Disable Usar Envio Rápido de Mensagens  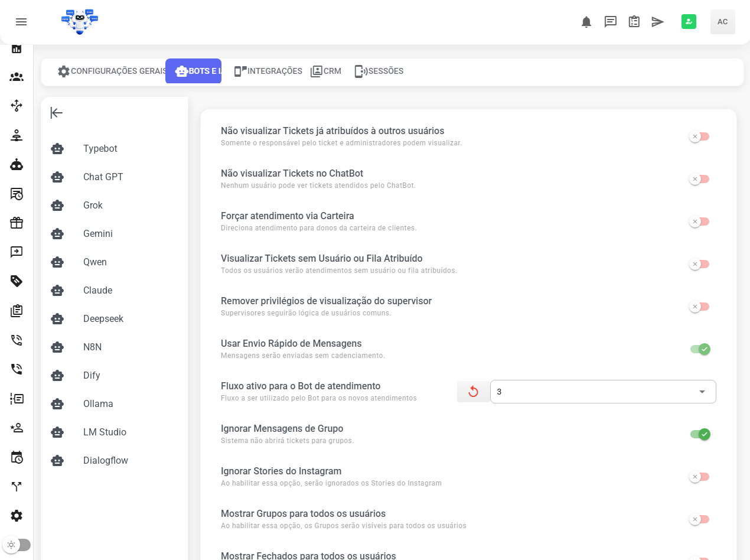pos(700,349)
